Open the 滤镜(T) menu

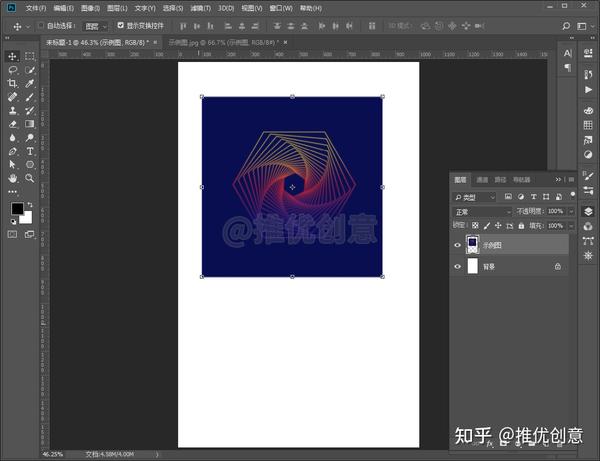(201, 8)
